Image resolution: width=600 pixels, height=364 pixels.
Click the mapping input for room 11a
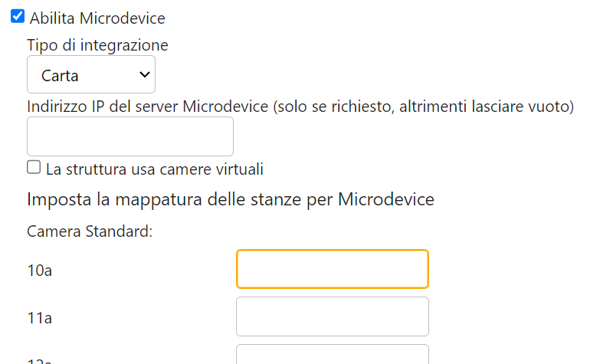332,316
